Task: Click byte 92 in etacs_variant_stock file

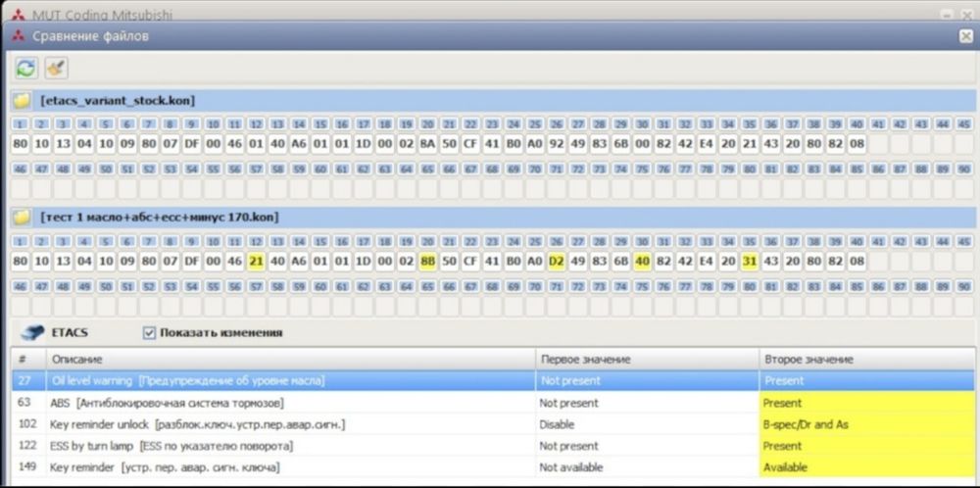Action: 557,144
